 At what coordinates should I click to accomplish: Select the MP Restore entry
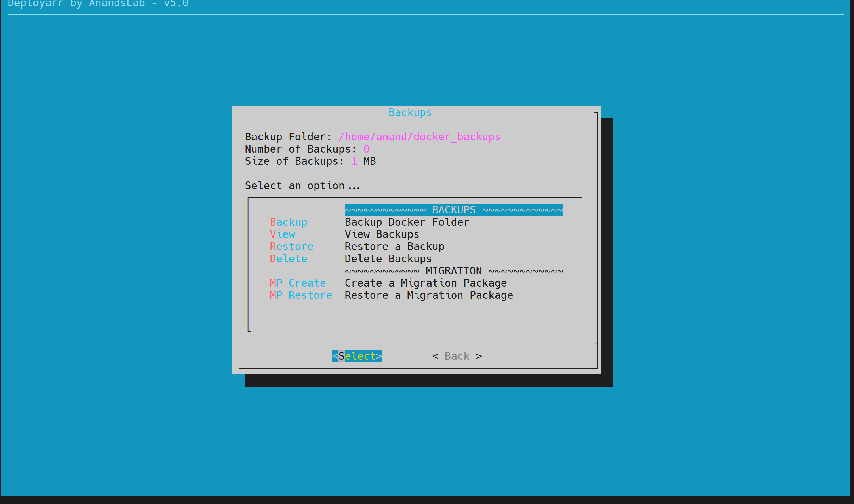click(301, 295)
